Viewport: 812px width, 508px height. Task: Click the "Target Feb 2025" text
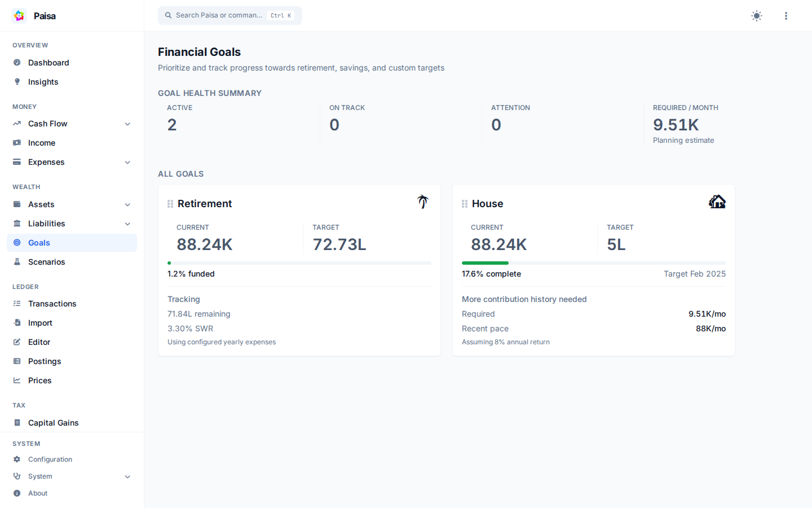click(x=695, y=274)
